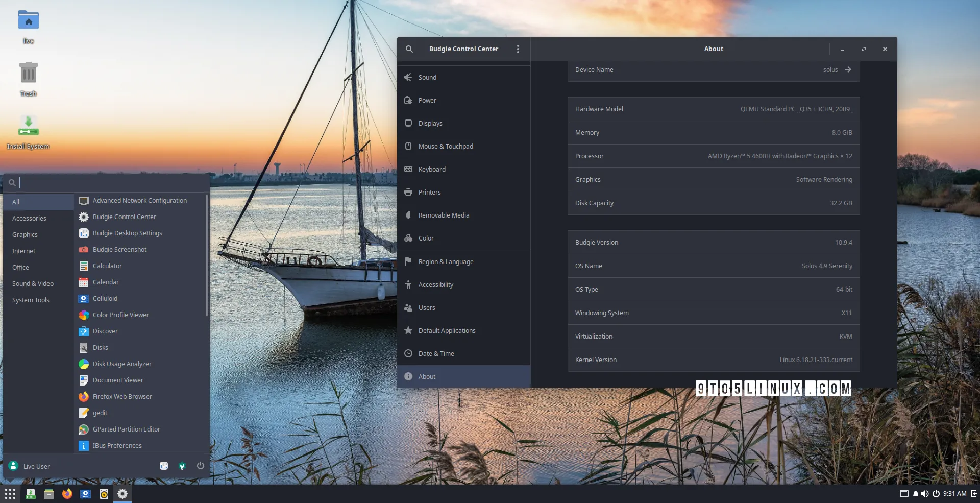Viewport: 980px width, 503px height.
Task: Open Firefox from the taskbar
Action: tap(67, 493)
